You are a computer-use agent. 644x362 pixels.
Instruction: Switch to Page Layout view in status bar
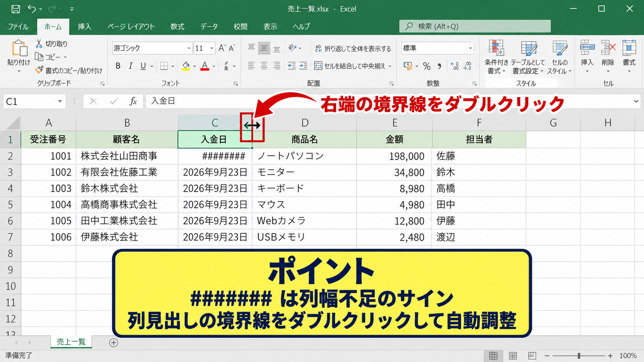[513, 356]
